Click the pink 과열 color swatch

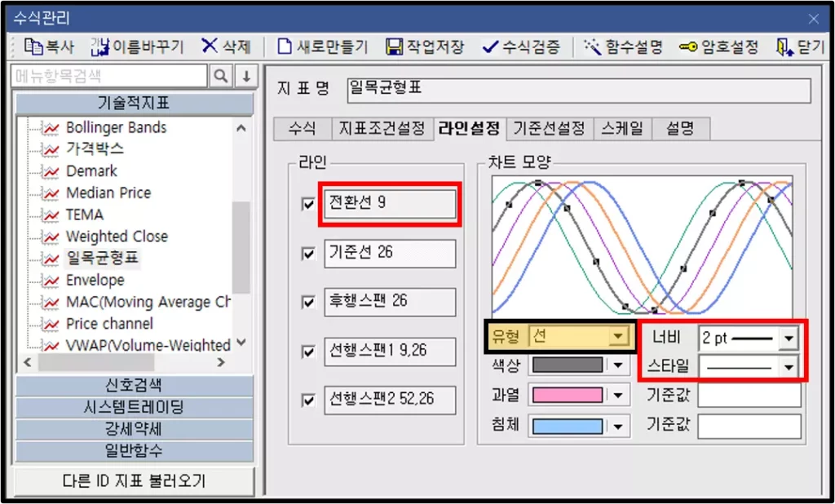pyautogui.click(x=568, y=396)
